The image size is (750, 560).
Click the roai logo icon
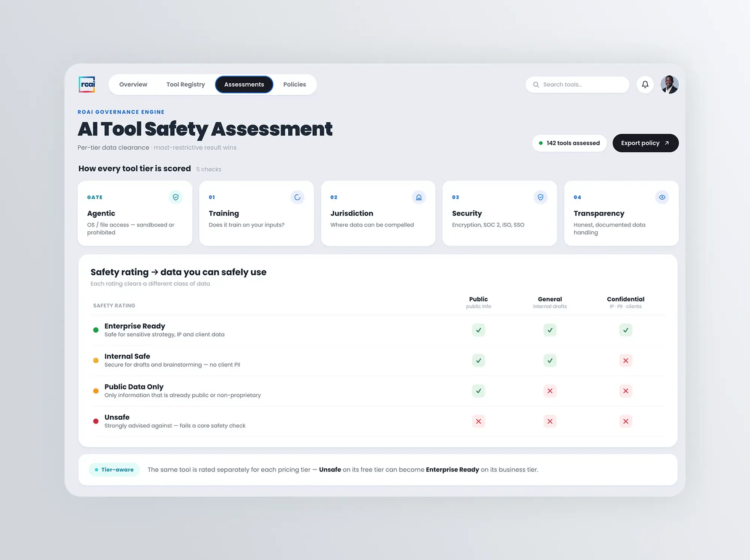[x=87, y=84]
